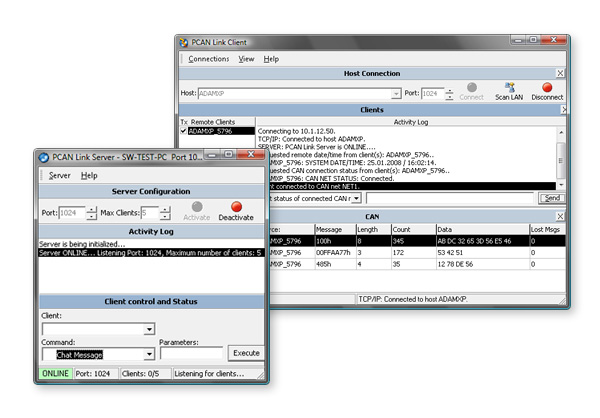Select the CAN row with message 100h
600x418 pixels.
(417, 241)
